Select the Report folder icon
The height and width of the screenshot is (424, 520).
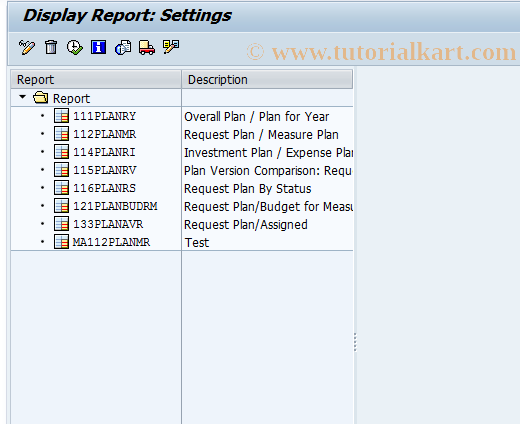(x=41, y=98)
